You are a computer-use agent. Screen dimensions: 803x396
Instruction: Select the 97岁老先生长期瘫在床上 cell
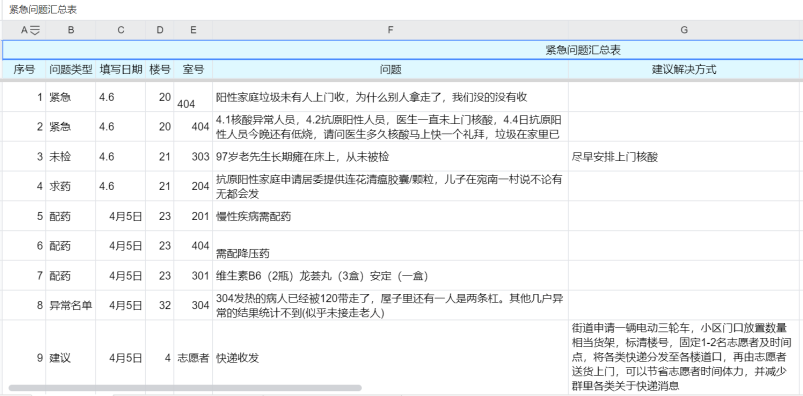tap(390, 156)
